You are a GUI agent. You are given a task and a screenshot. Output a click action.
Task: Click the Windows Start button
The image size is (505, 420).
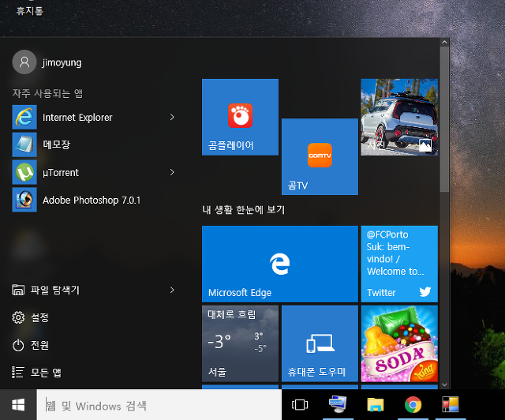click(x=18, y=405)
